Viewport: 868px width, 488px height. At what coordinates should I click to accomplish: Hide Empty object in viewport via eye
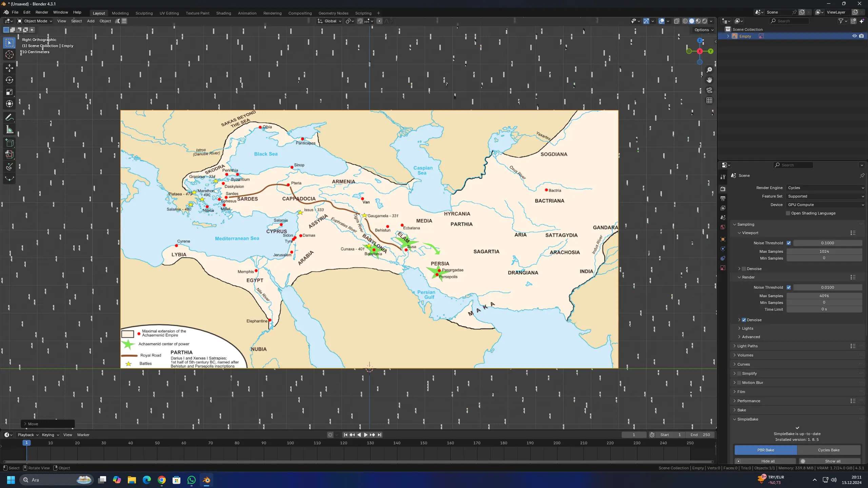coord(854,36)
